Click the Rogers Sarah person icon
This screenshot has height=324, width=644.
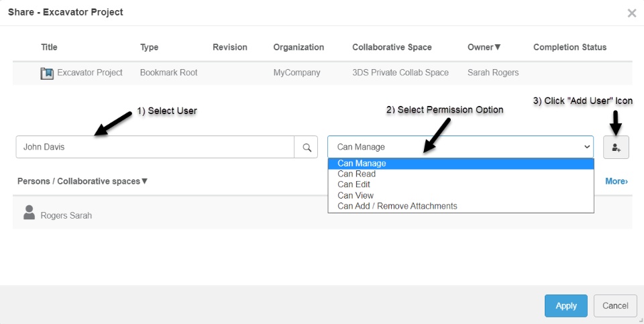pos(29,213)
